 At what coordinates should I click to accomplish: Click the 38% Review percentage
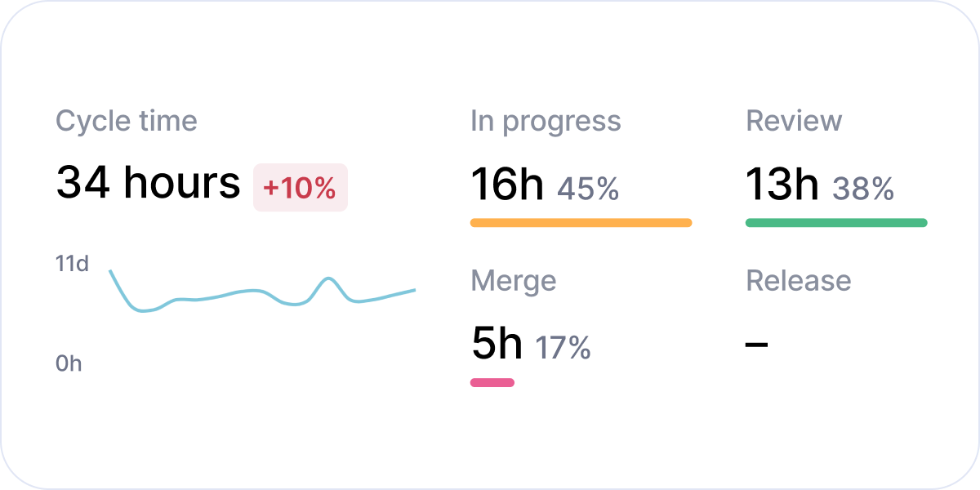(863, 189)
